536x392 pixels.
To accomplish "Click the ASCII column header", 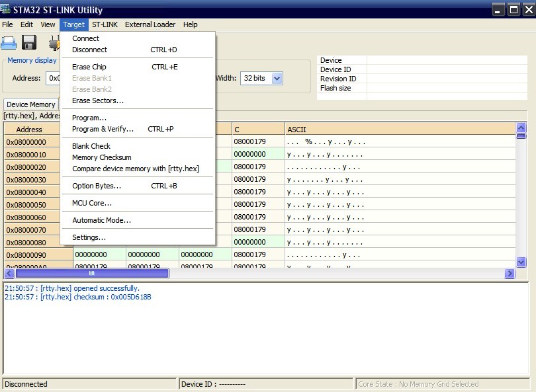I will pos(400,130).
